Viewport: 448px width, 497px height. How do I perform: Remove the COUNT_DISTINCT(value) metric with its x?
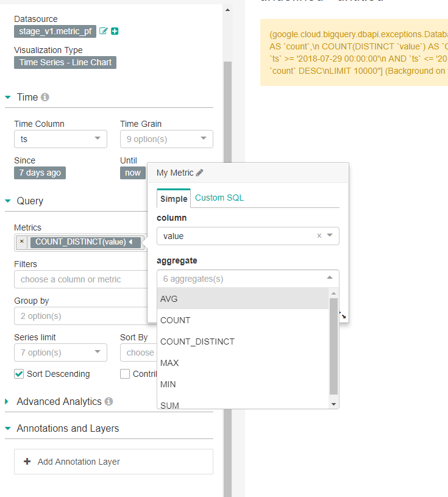[22, 241]
